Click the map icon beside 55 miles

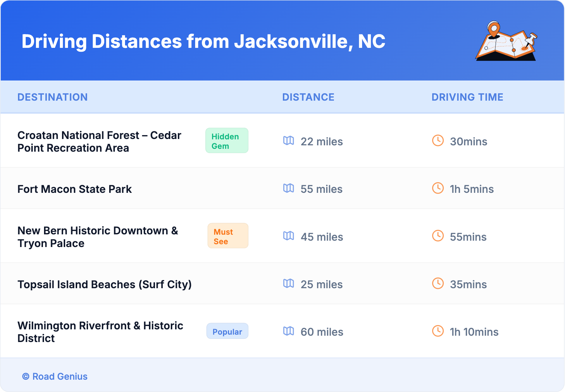click(288, 188)
